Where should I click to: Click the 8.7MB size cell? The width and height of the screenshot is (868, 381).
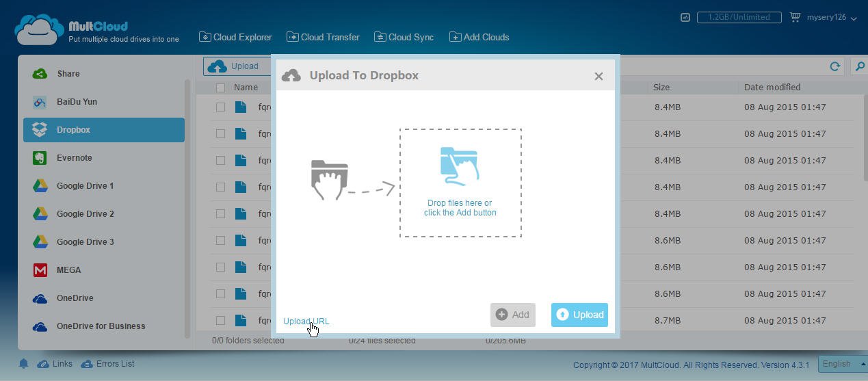(x=667, y=321)
